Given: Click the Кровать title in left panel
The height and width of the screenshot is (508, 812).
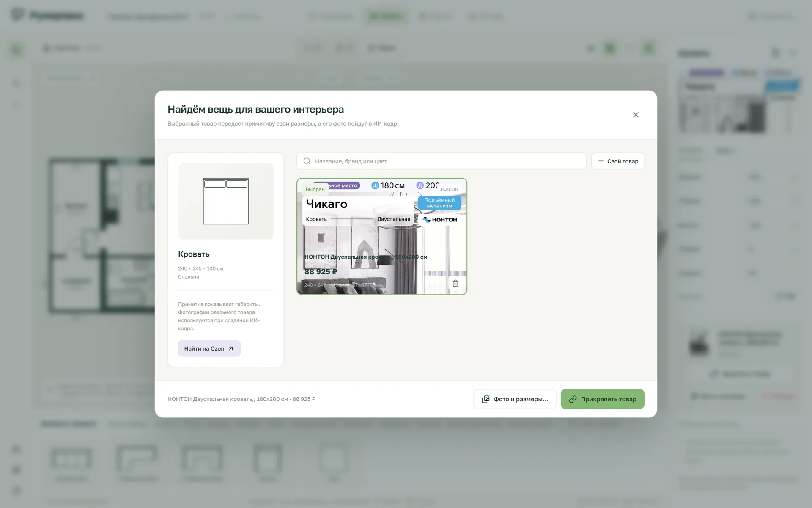Looking at the screenshot, I should click(194, 254).
